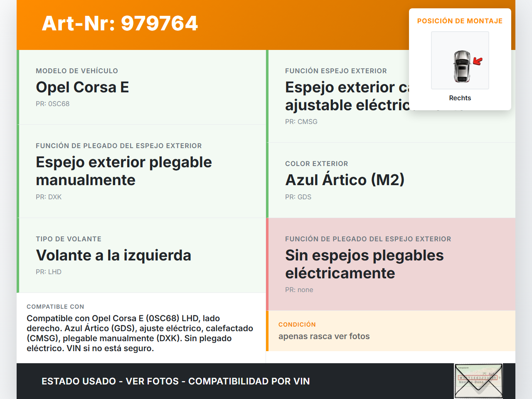Select the PR: LHD code
Image resolution: width=532 pixels, height=399 pixels.
point(49,272)
